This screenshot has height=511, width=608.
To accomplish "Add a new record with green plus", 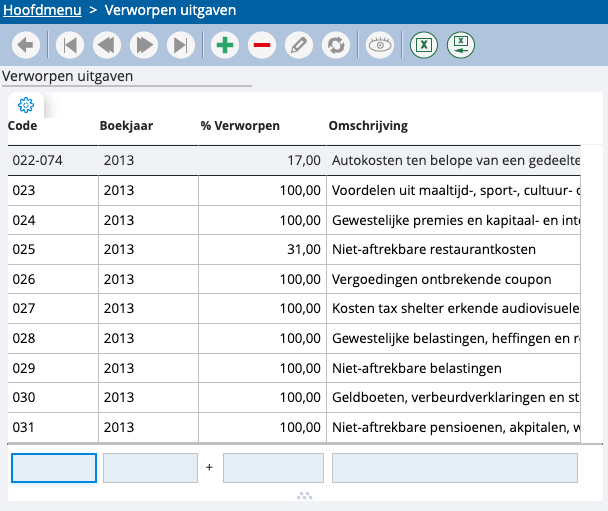I will [225, 45].
